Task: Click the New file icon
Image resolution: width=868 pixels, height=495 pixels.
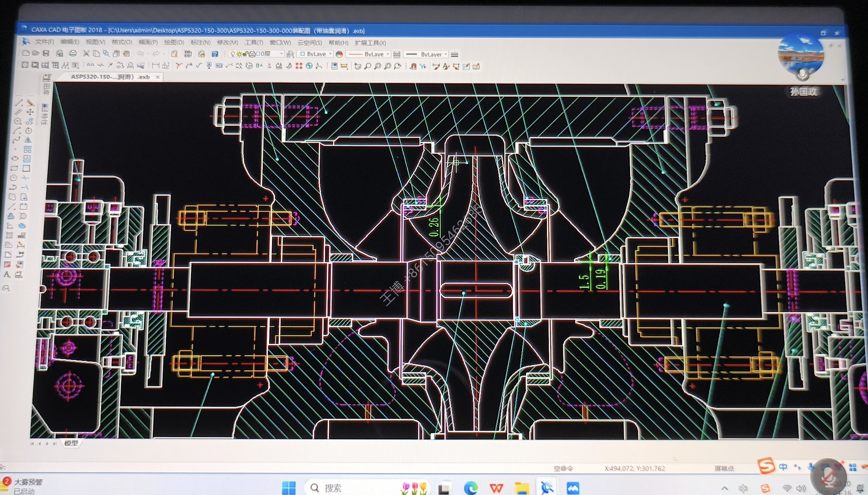Action: click(26, 53)
